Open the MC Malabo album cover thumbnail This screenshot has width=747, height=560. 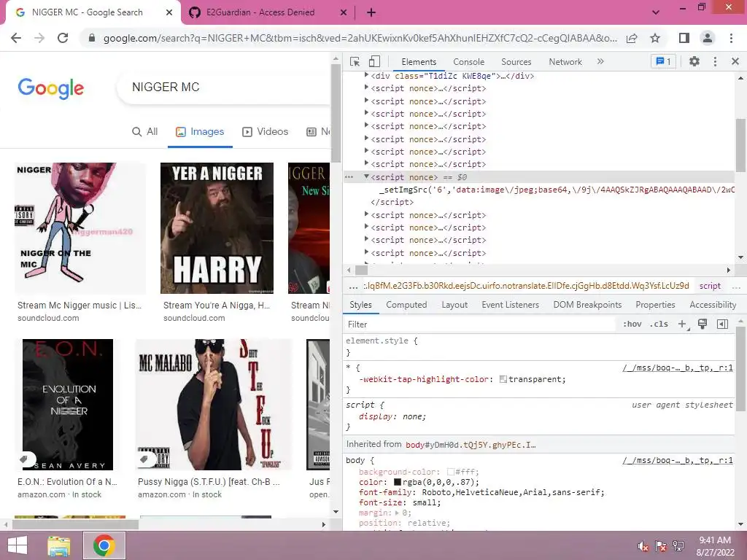point(213,404)
